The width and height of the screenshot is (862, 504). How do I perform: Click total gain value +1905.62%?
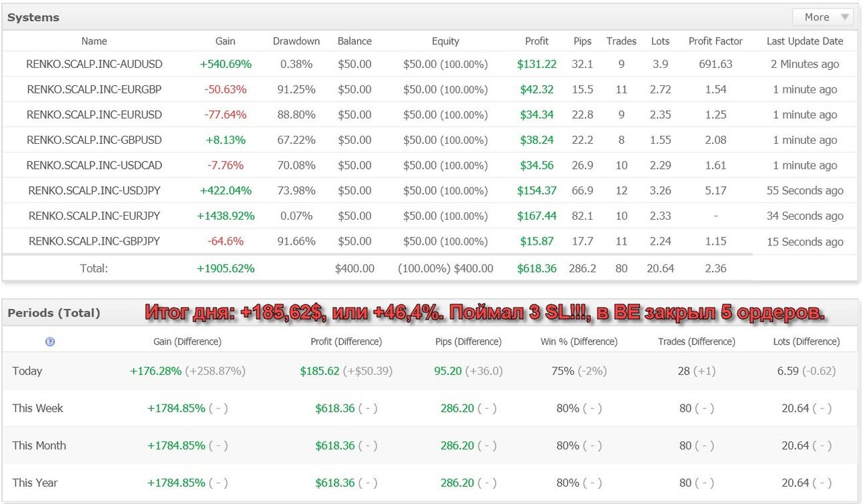[225, 268]
